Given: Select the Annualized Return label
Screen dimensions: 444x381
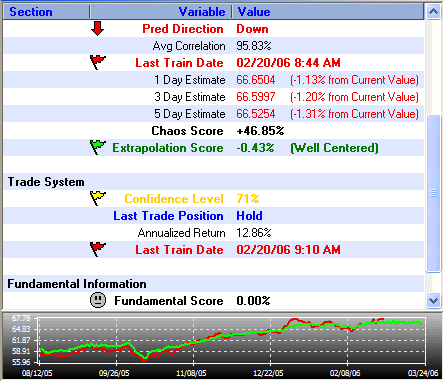Looking at the screenshot, I should click(x=182, y=233).
